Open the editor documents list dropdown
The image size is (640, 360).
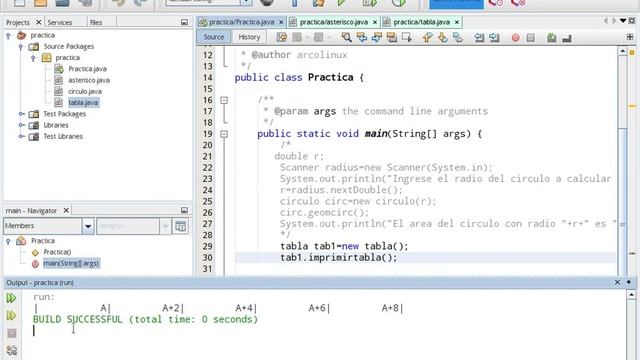point(623,20)
